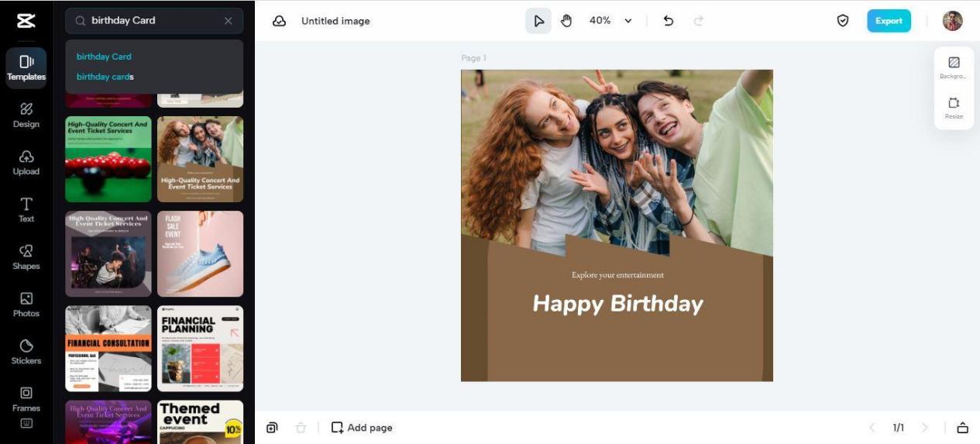980x444 pixels.
Task: Activate the hand pan tool
Action: tap(566, 21)
